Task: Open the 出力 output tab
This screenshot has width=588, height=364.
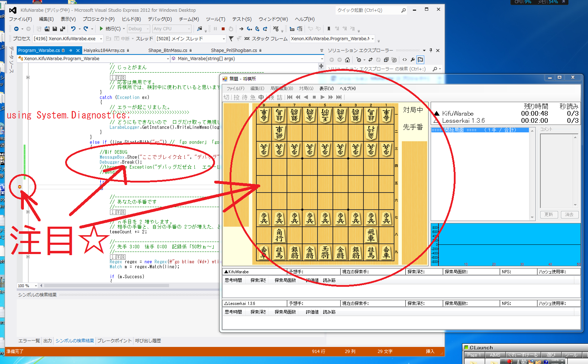Action: click(x=48, y=341)
